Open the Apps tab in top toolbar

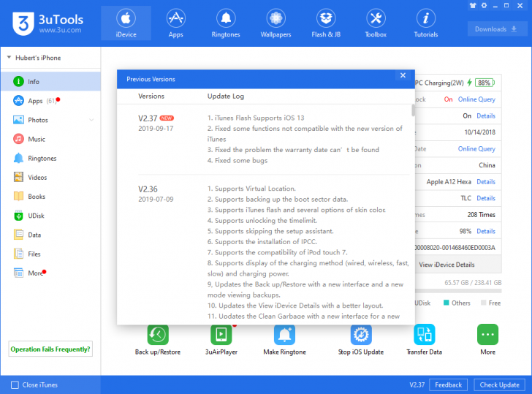(175, 23)
